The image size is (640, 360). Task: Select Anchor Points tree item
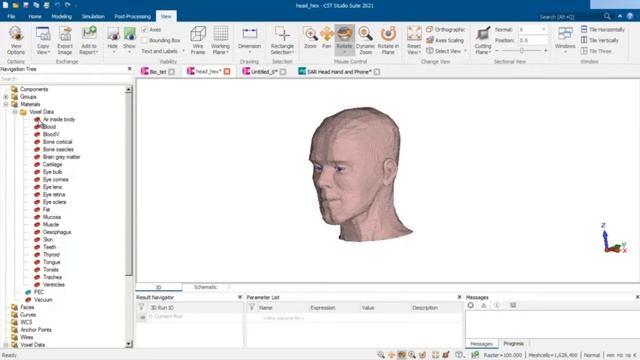[x=36, y=330]
